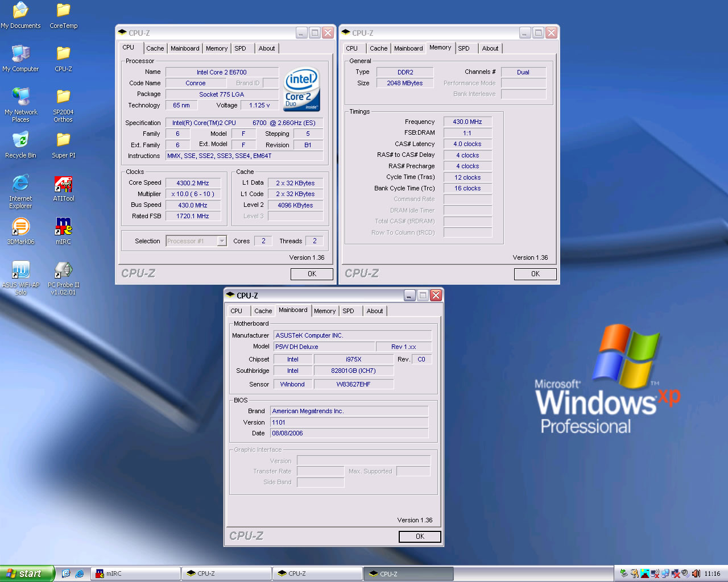Viewport: 728px width, 582px height.
Task: Open About tab in the Mainboard-tab window
Action: click(x=374, y=311)
